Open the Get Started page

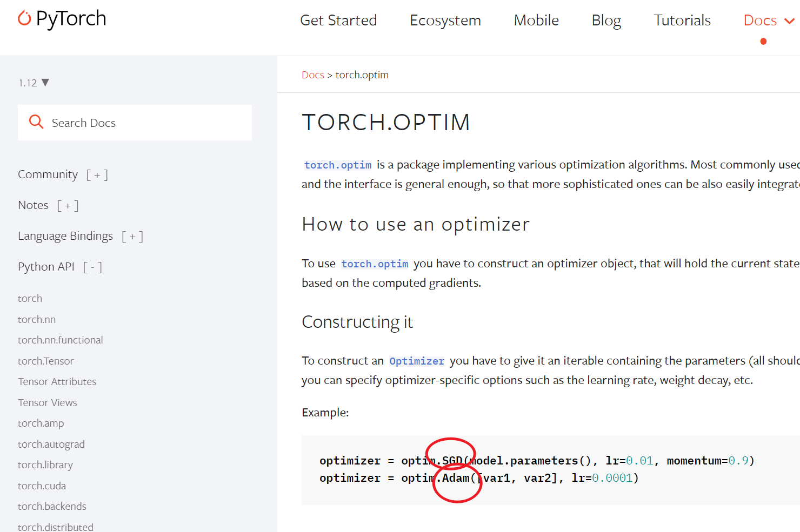pos(338,21)
